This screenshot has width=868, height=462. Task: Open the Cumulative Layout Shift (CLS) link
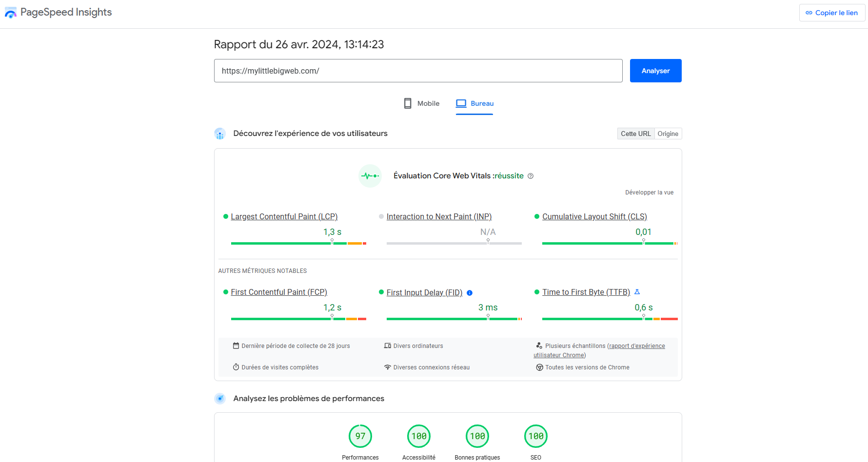coord(594,216)
